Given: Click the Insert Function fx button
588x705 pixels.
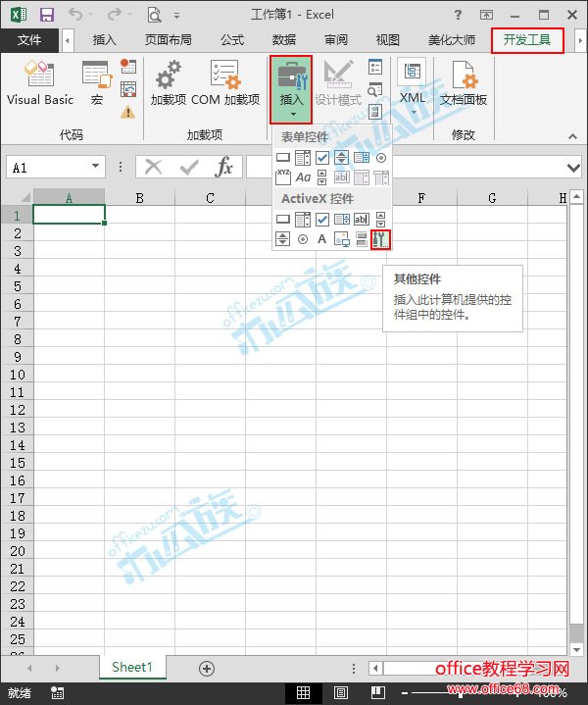Looking at the screenshot, I should (223, 168).
